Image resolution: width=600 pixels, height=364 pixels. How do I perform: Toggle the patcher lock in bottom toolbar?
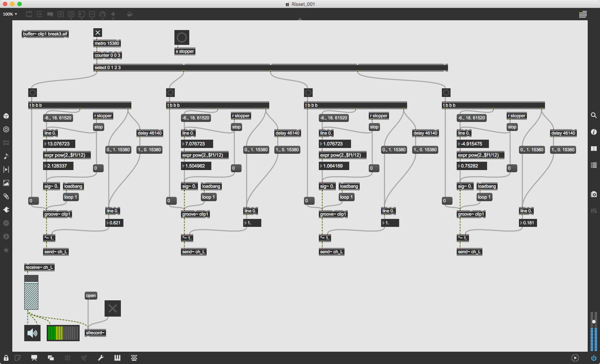pyautogui.click(x=6, y=358)
